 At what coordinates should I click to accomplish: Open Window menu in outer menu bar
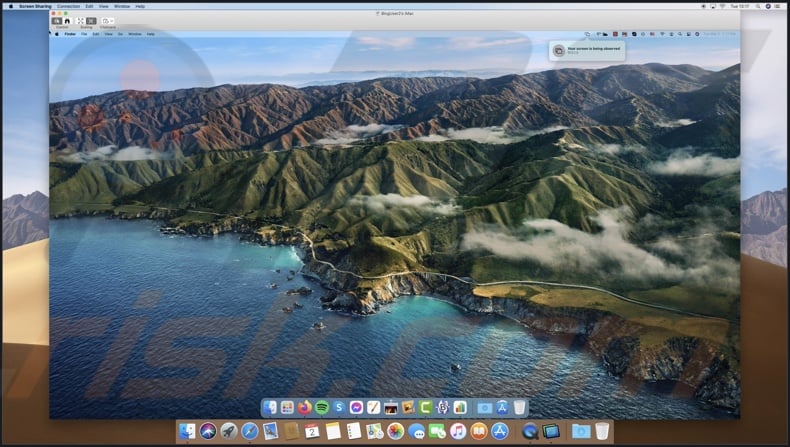[121, 6]
